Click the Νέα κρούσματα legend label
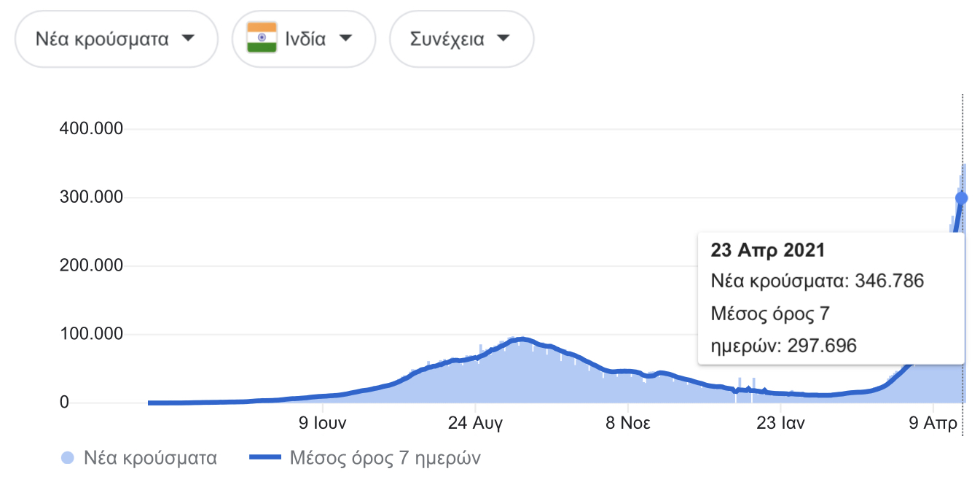 150,459
